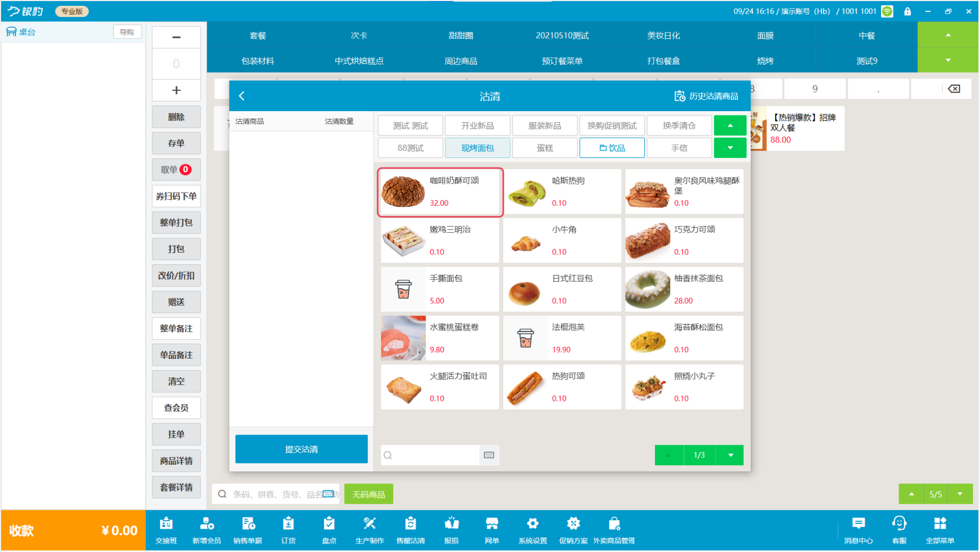Click the 无码商品 button
The image size is (980, 552).
pos(369,494)
